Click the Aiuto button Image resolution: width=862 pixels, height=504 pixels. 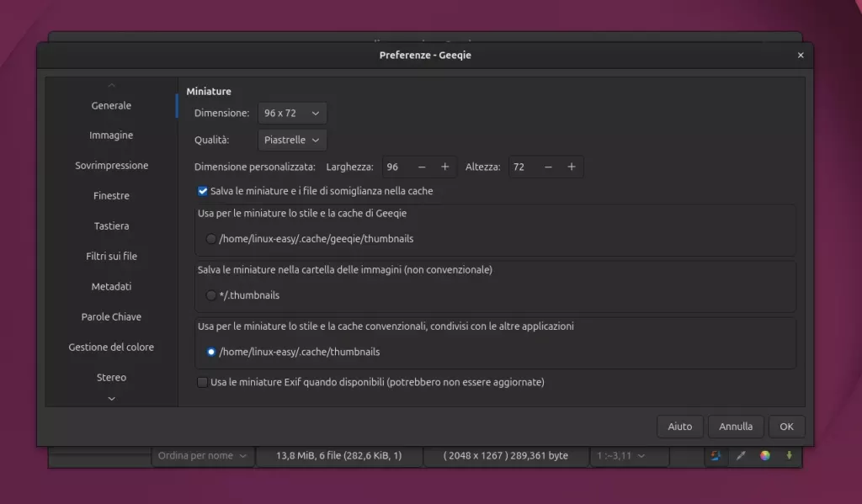point(680,427)
